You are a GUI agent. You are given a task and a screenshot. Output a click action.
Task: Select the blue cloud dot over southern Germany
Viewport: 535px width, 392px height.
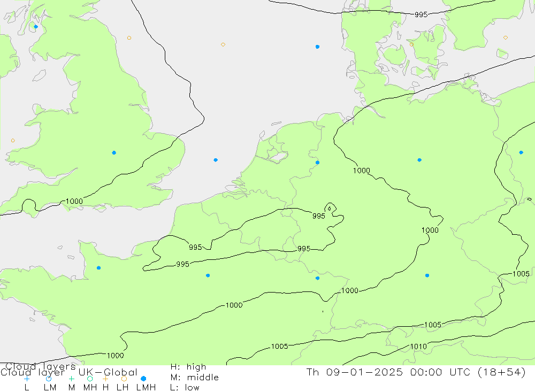[x=427, y=275]
